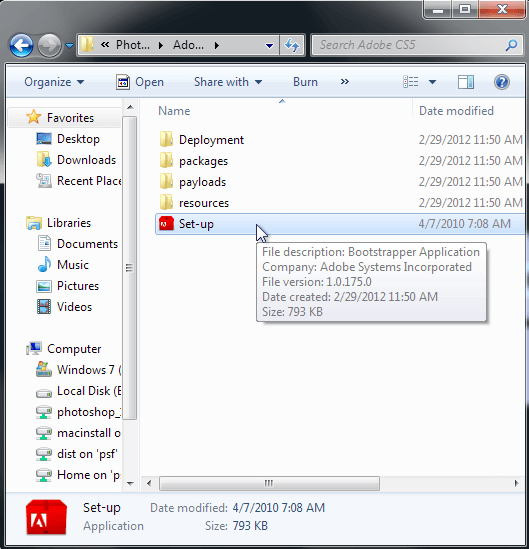The image size is (529, 549).
Task: Select the payloads folder
Action: [x=202, y=182]
